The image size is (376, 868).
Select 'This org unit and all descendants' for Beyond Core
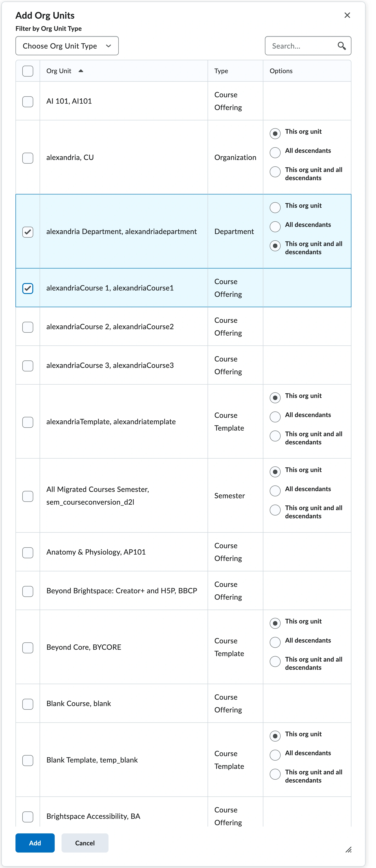tap(275, 661)
